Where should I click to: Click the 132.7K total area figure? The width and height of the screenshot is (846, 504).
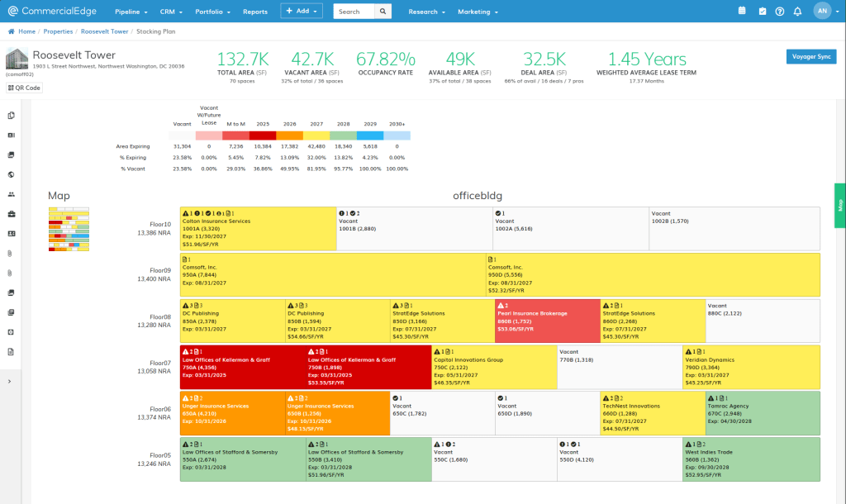(242, 59)
